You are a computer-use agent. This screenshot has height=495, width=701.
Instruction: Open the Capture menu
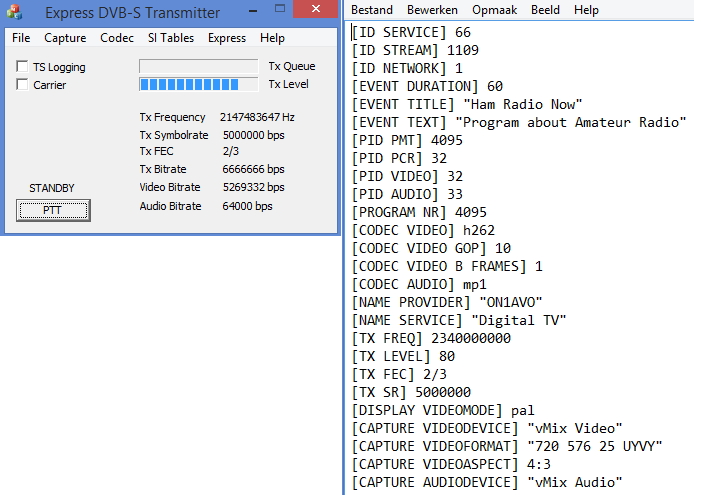65,38
